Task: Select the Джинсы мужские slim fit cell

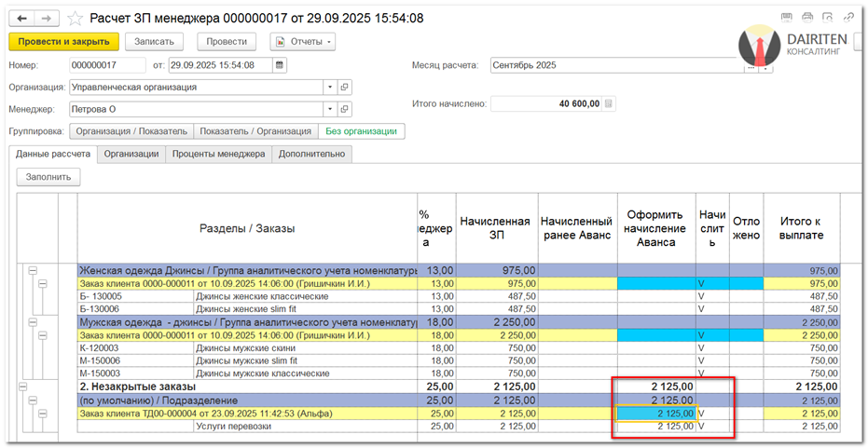Action: (x=305, y=360)
